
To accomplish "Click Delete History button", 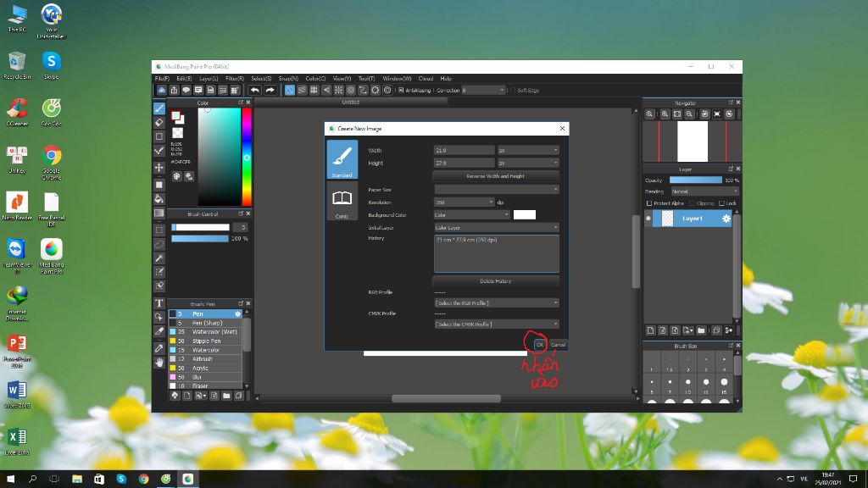I will [x=495, y=281].
